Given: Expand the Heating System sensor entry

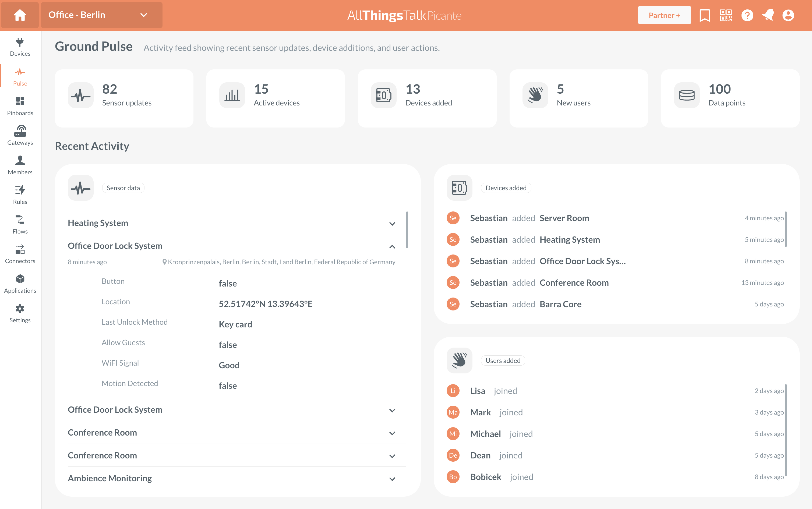Looking at the screenshot, I should [x=392, y=224].
